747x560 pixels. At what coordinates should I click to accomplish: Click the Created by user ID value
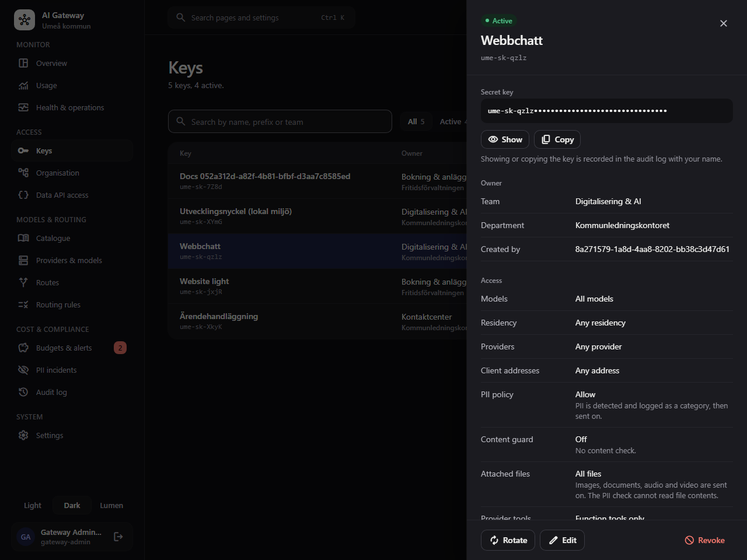652,249
